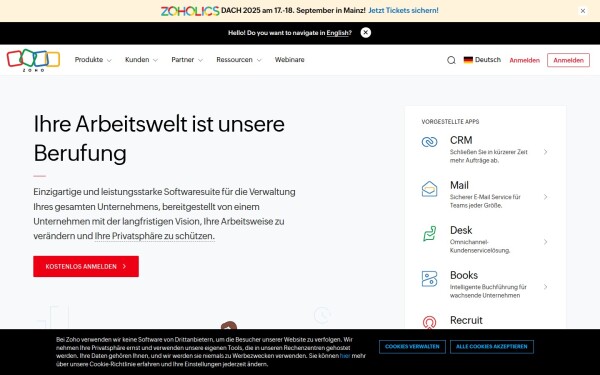Click 'Omnichannel-Kundenservicelösung' description

[480, 246]
